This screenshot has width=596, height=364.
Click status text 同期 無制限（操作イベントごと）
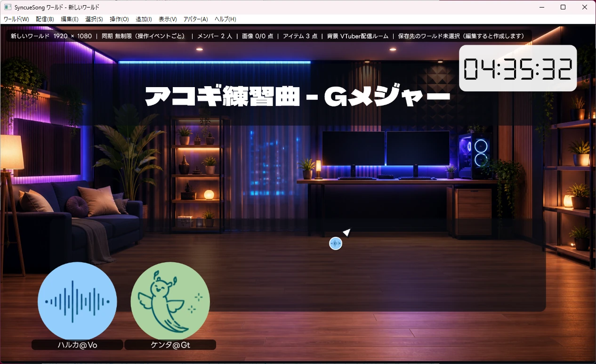[144, 36]
